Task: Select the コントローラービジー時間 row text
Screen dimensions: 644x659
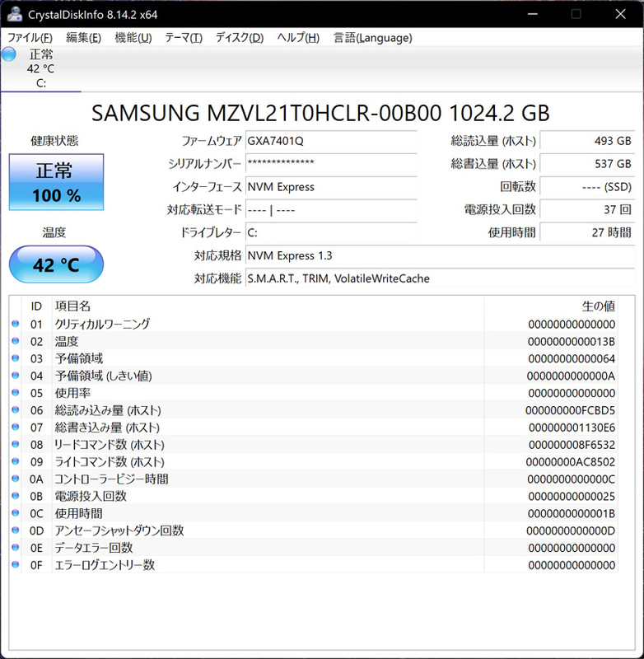Action: (111, 479)
